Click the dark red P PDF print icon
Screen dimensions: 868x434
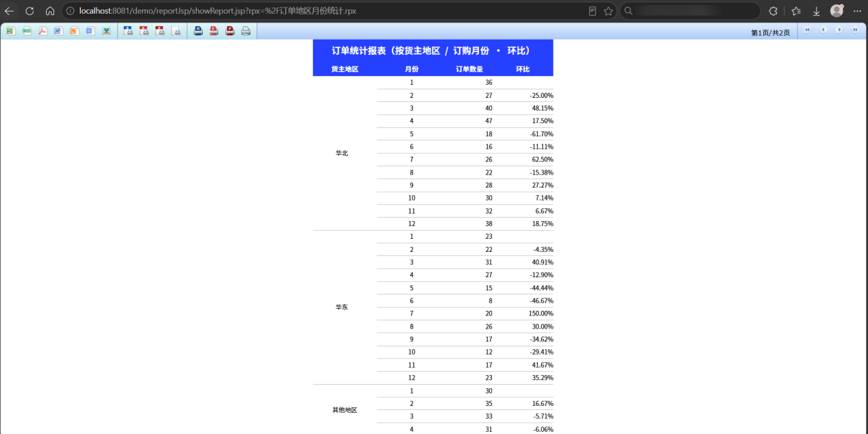230,31
